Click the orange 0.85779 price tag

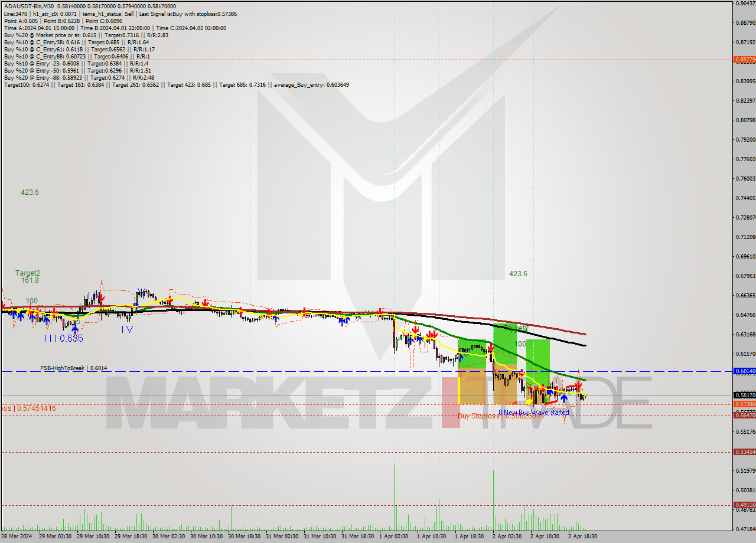click(744, 60)
